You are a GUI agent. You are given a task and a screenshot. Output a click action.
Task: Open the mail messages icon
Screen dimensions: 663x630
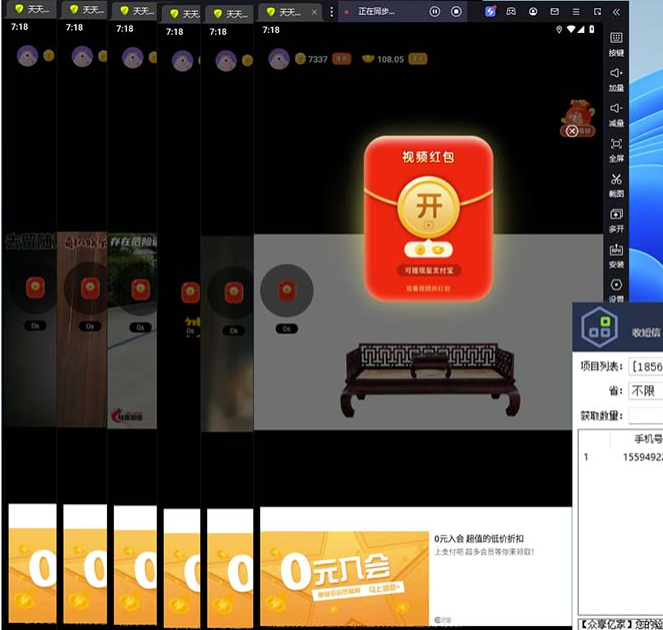[x=554, y=11]
